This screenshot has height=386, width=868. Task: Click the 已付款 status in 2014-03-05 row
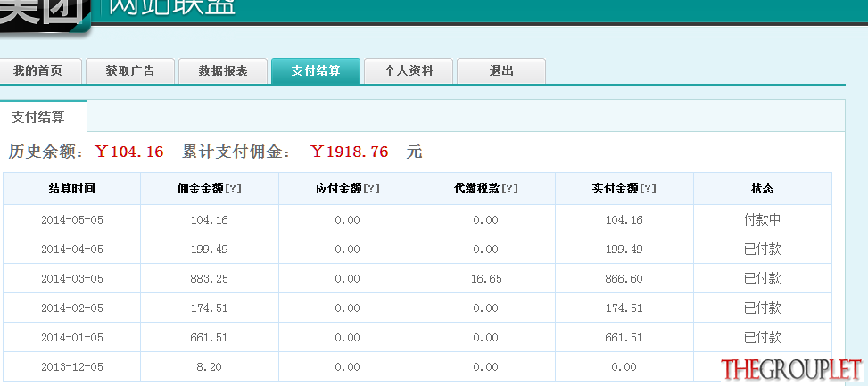click(x=762, y=278)
